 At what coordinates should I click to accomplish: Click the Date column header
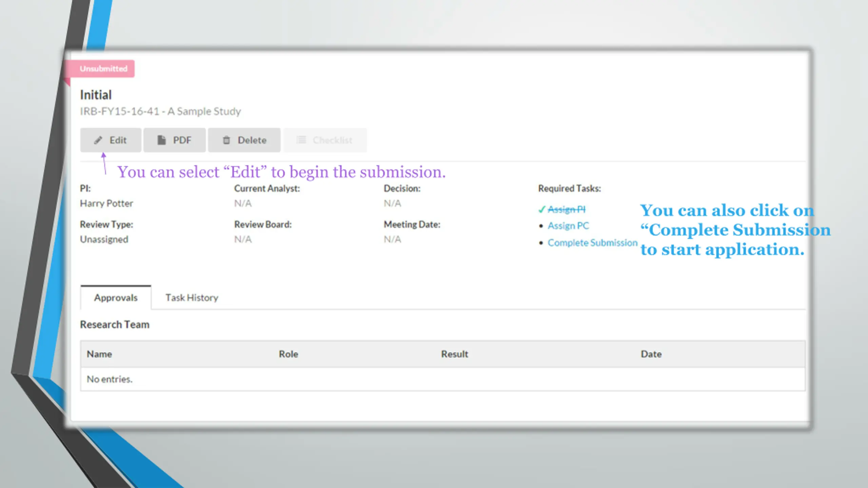click(x=651, y=354)
